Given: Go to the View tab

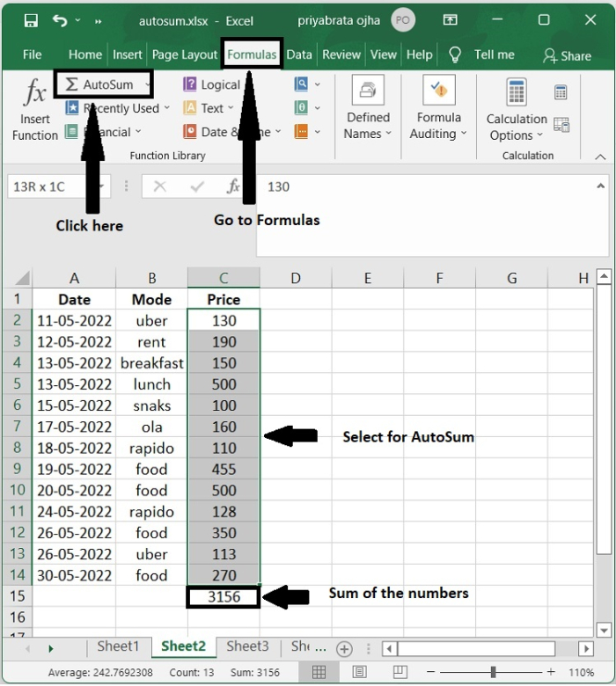Looking at the screenshot, I should pos(383,55).
